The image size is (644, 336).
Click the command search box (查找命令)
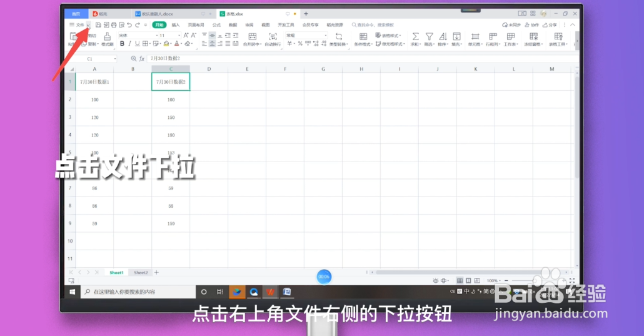[373, 25]
